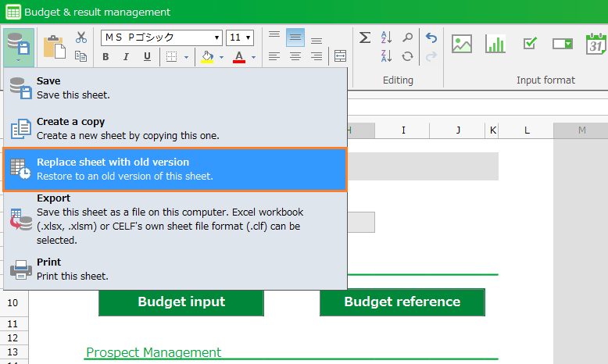Select Replace sheet with old version
Viewport: 608px width, 364px height.
coord(174,170)
